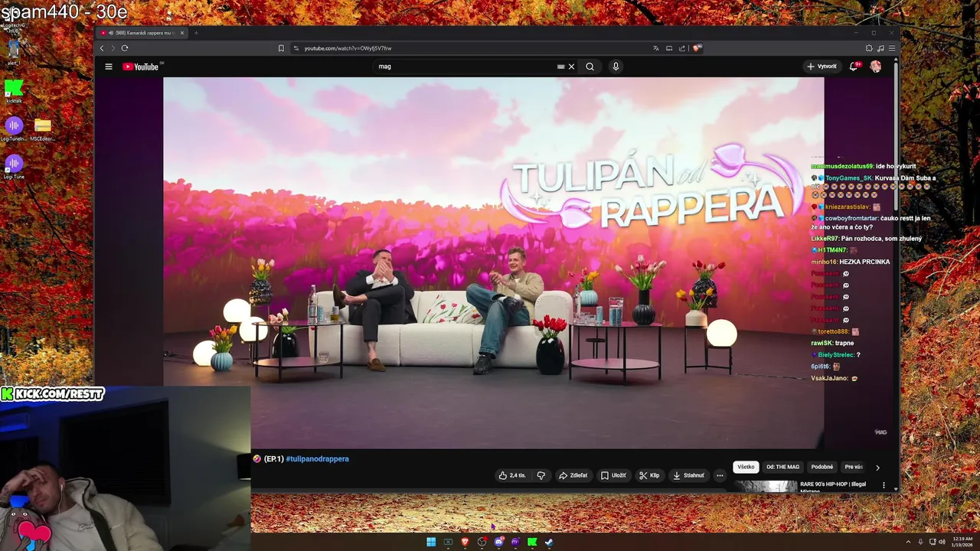Select the Všetko filter chip

pos(746,467)
